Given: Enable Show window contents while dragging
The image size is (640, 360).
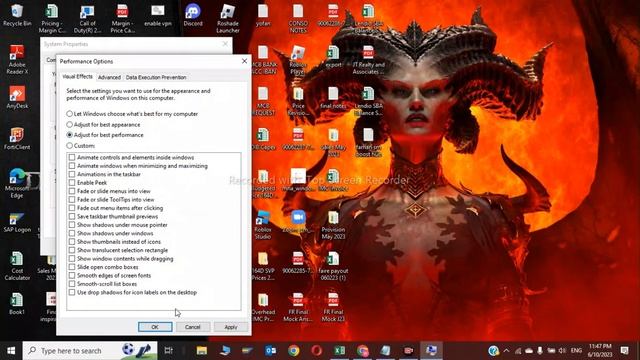Looking at the screenshot, I should click(x=72, y=259).
